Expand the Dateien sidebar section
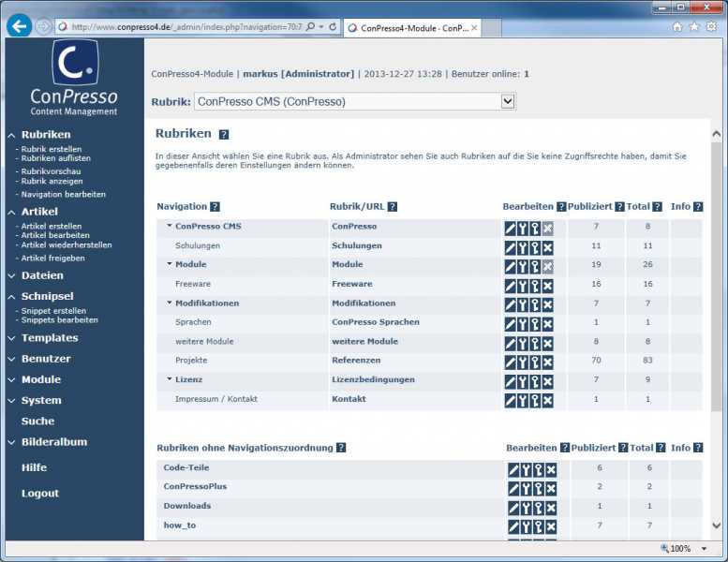728x562 pixels. pyautogui.click(x=11, y=275)
